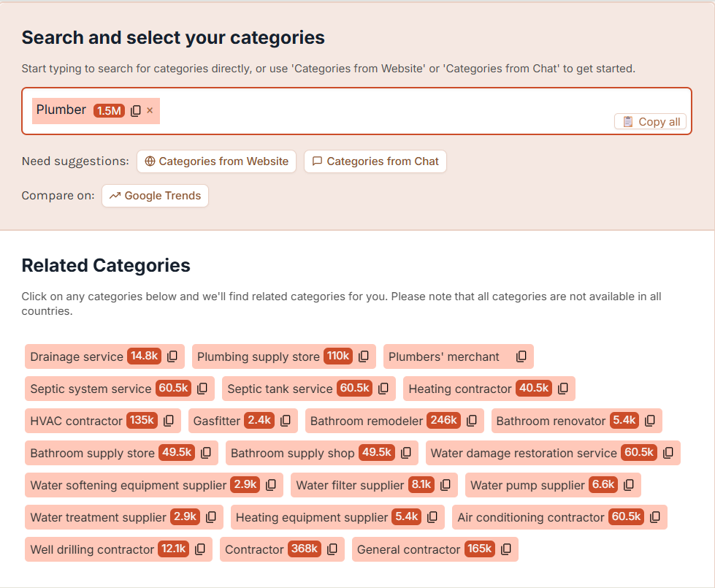The height and width of the screenshot is (588, 715).
Task: Click the 246k badge on Bathroom remodeler
Action: coord(444,420)
